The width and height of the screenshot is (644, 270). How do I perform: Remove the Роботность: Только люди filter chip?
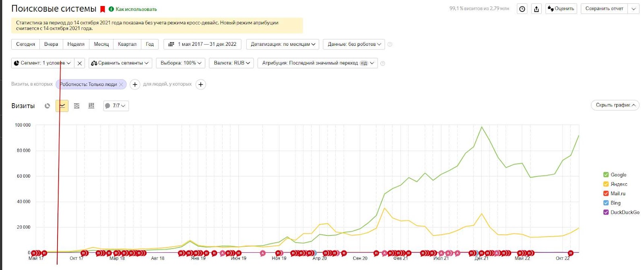pyautogui.click(x=121, y=84)
